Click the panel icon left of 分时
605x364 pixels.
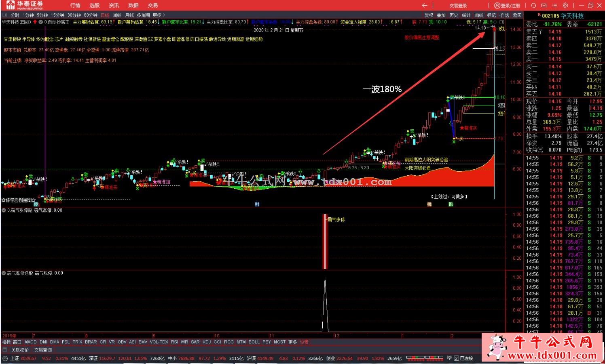coord(5,15)
